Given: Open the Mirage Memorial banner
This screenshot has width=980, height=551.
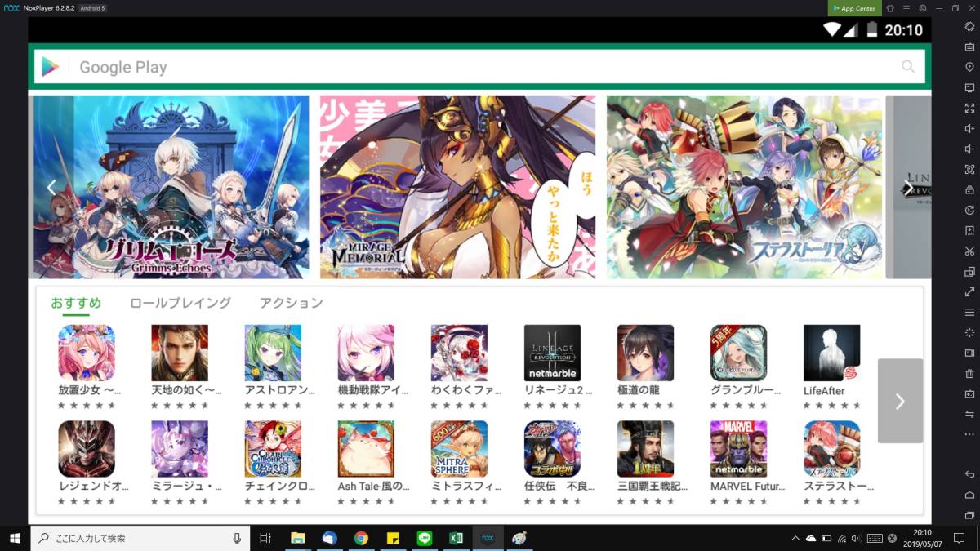Looking at the screenshot, I should [457, 187].
